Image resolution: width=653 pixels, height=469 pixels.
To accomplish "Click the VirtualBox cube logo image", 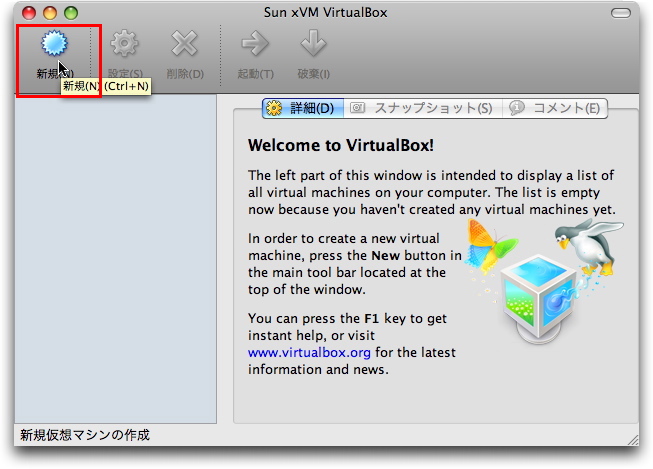I will coord(540,298).
